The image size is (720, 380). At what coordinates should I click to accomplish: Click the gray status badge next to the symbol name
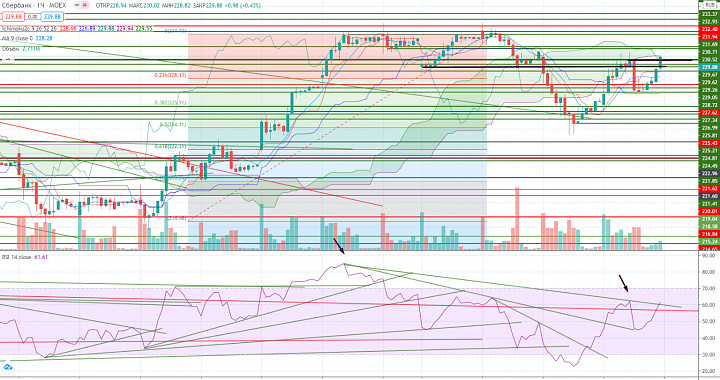tap(77, 5)
